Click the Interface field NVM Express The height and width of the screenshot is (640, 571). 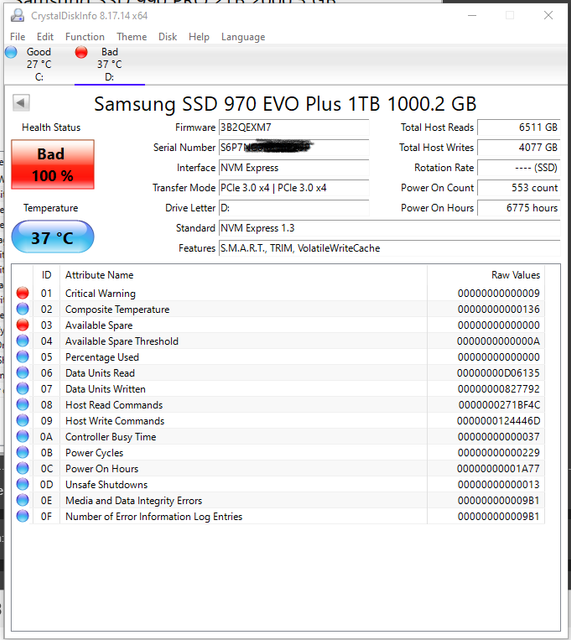pyautogui.click(x=294, y=168)
